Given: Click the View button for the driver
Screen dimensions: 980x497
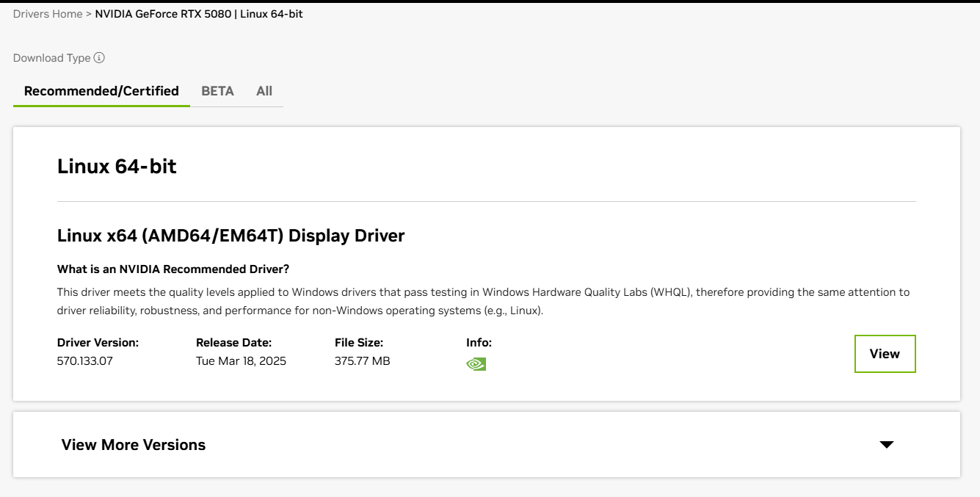Looking at the screenshot, I should (x=885, y=354).
